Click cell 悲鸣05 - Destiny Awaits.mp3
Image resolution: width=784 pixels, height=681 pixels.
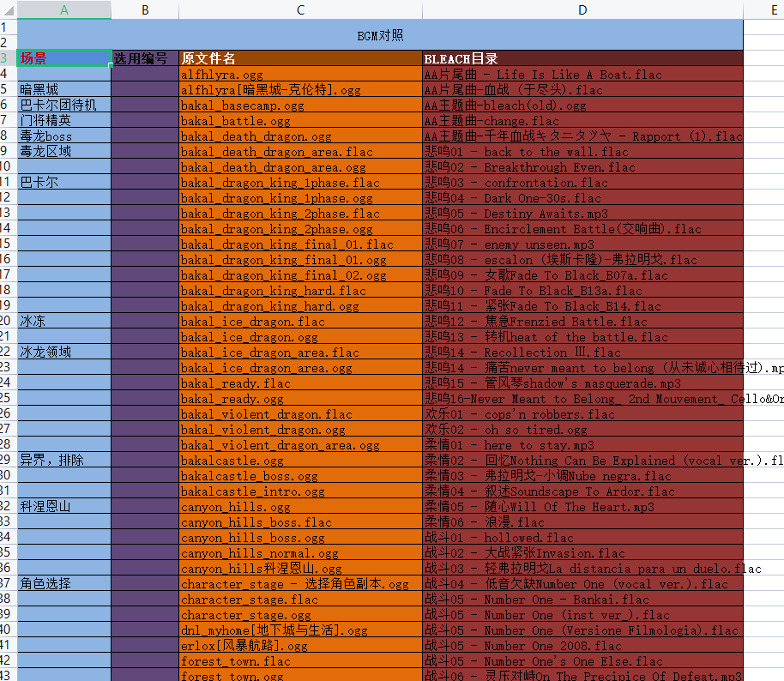tap(582, 213)
